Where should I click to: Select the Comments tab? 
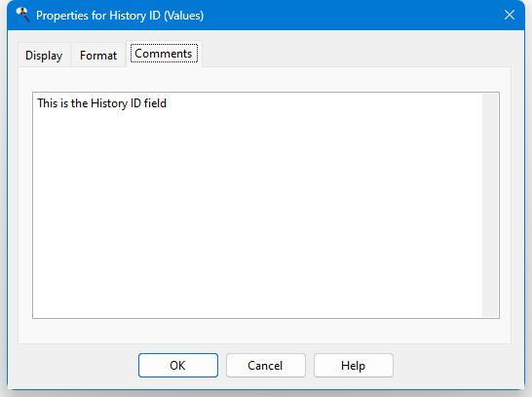point(164,54)
